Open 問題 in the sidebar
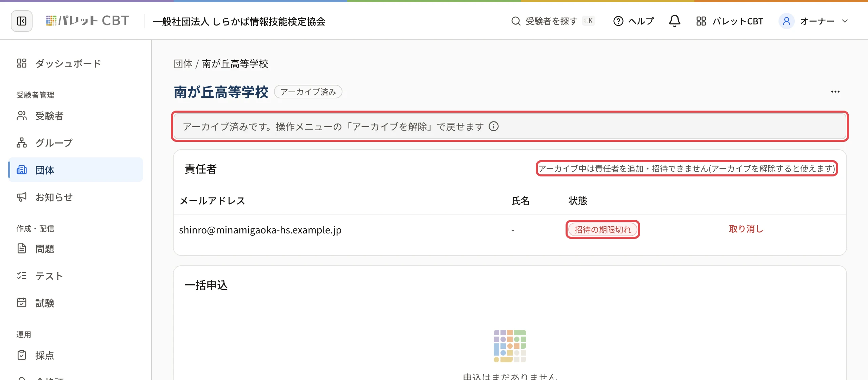The height and width of the screenshot is (380, 868). coord(76,249)
